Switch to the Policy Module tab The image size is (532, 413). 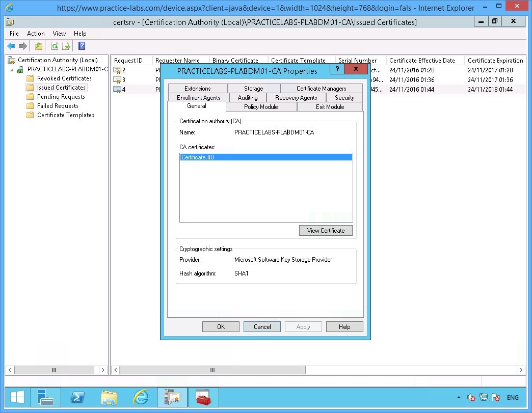261,106
